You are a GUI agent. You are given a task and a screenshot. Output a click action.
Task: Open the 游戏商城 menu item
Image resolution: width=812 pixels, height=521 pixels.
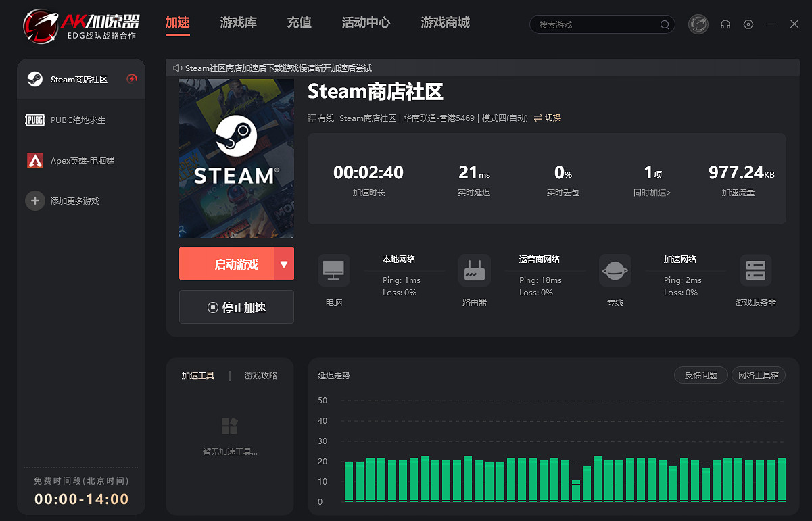click(445, 22)
